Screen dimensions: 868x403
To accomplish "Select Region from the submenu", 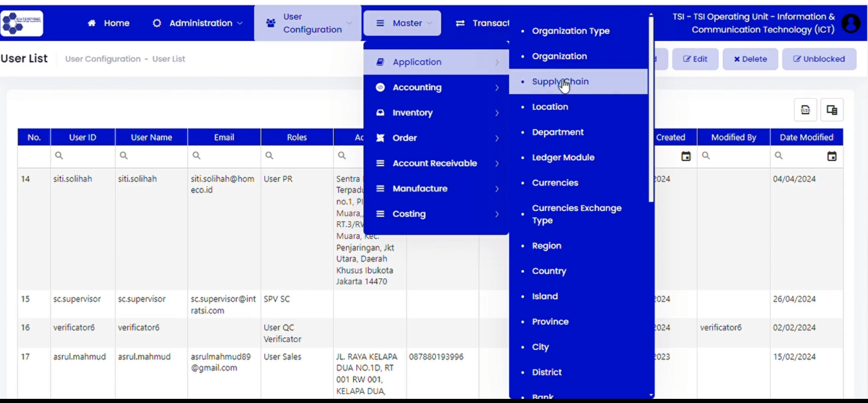I will point(547,246).
